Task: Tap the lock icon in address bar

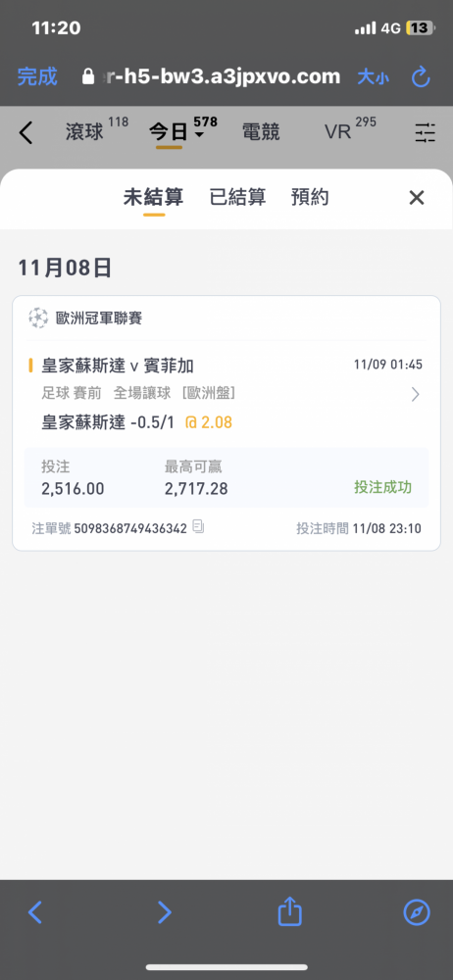Action: tap(89, 77)
